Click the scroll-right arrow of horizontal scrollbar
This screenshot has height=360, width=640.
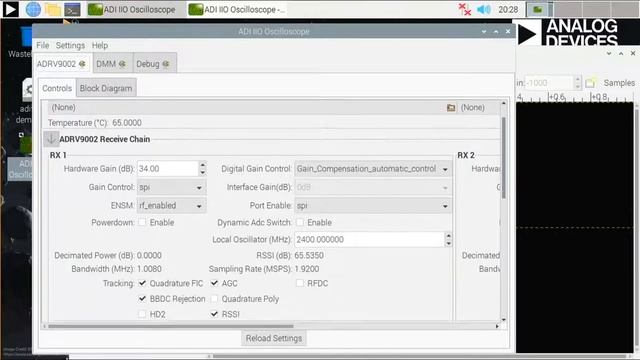[497, 326]
